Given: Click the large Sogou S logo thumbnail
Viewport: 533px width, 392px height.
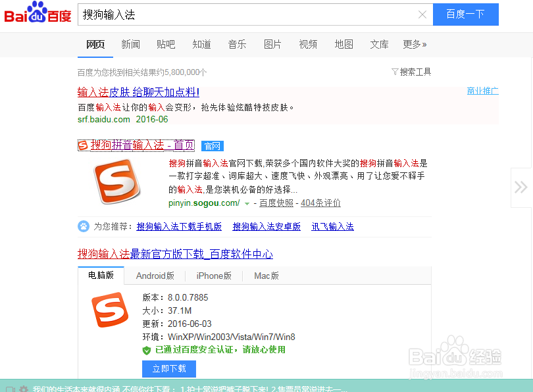Looking at the screenshot, I should coord(117,182).
